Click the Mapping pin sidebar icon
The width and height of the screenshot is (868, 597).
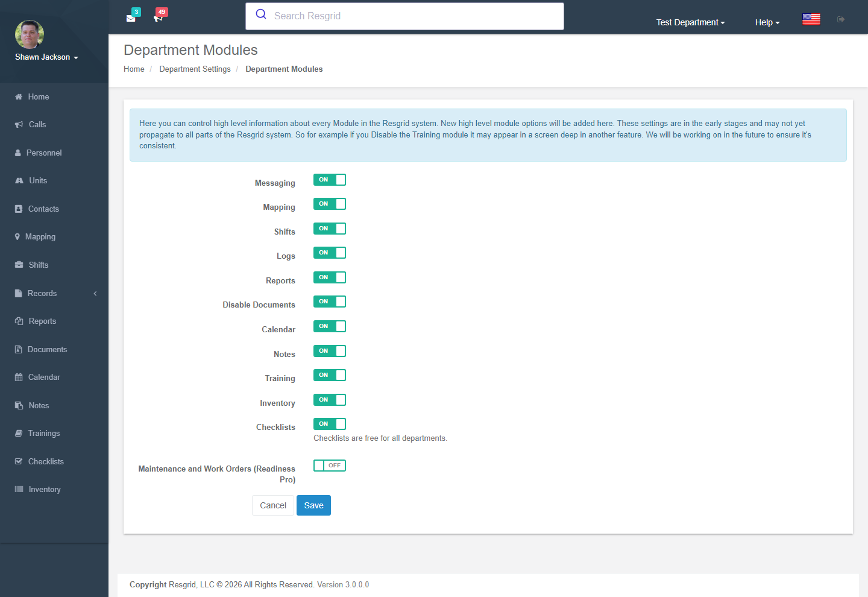(17, 237)
